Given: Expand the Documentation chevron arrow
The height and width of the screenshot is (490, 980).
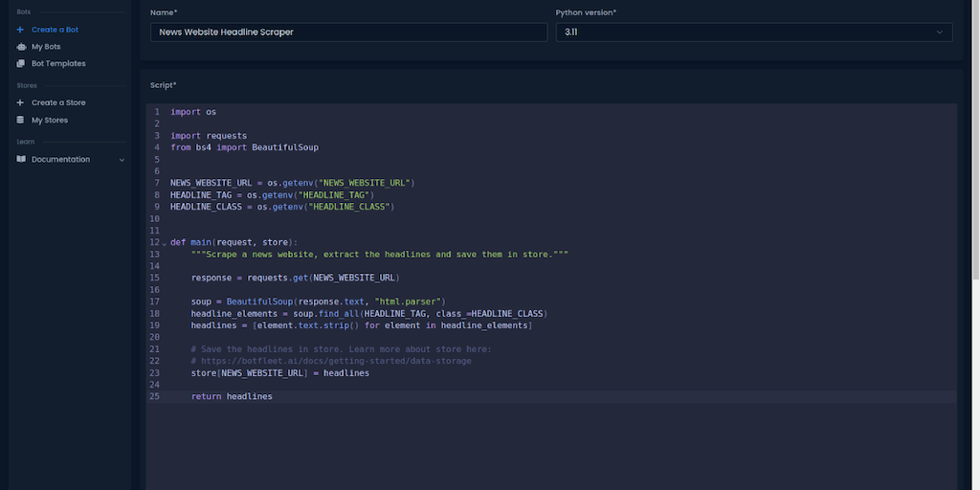Looking at the screenshot, I should pyautogui.click(x=122, y=160).
